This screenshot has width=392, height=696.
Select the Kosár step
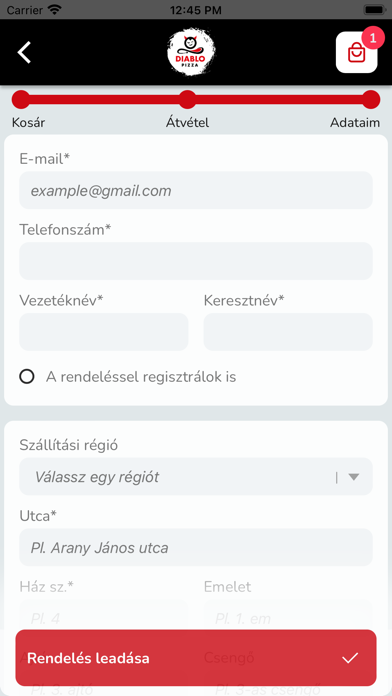tap(28, 123)
